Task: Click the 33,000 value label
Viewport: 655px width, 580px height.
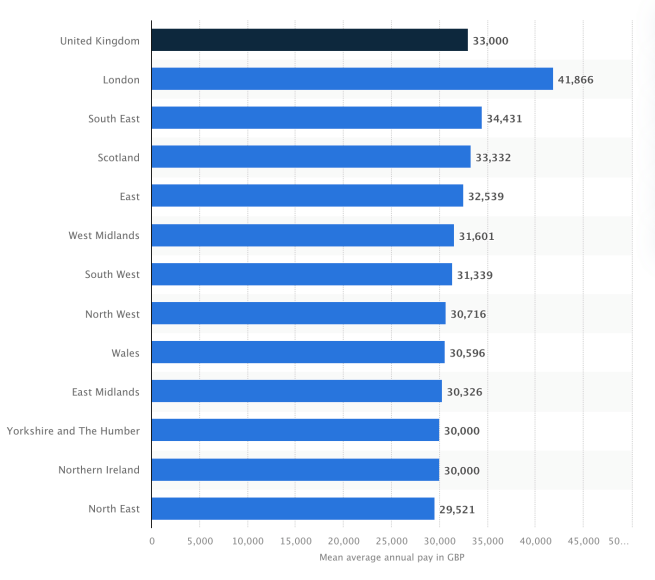Action: point(490,41)
